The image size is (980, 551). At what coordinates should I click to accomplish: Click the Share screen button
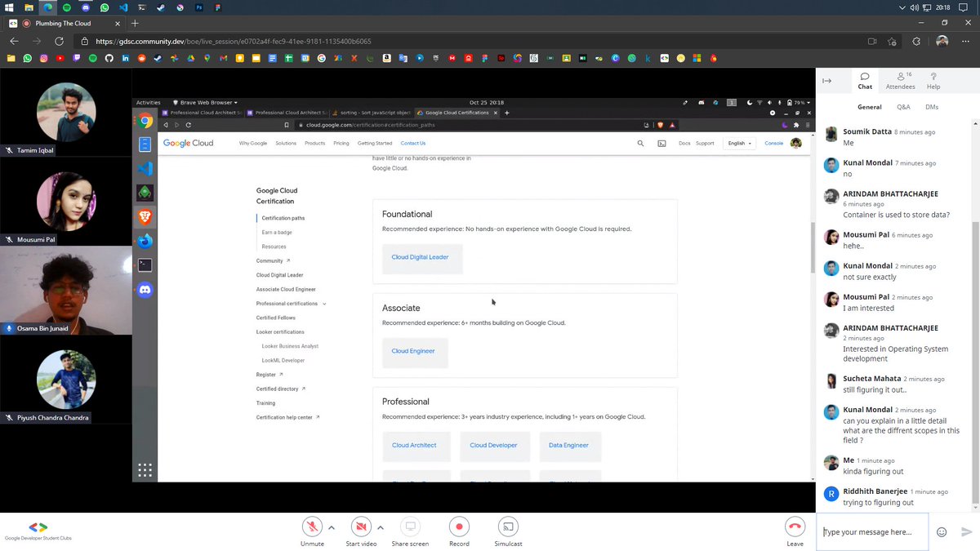pos(410,527)
